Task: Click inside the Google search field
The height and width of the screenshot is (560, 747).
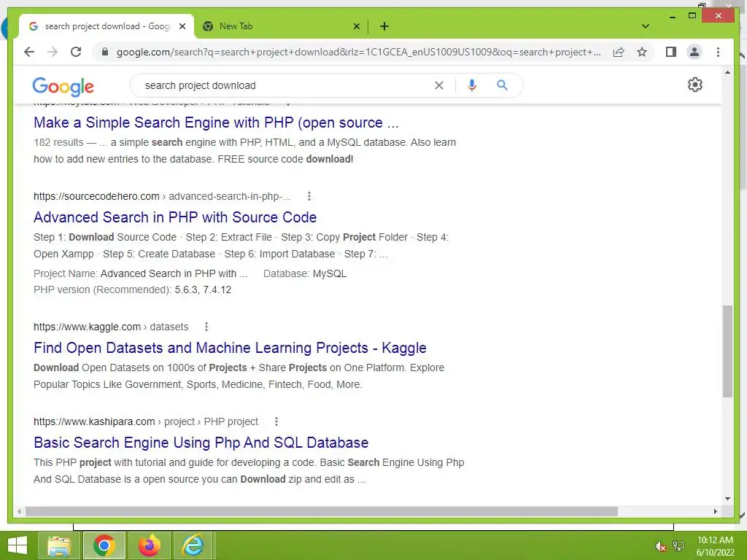Action: coord(286,85)
